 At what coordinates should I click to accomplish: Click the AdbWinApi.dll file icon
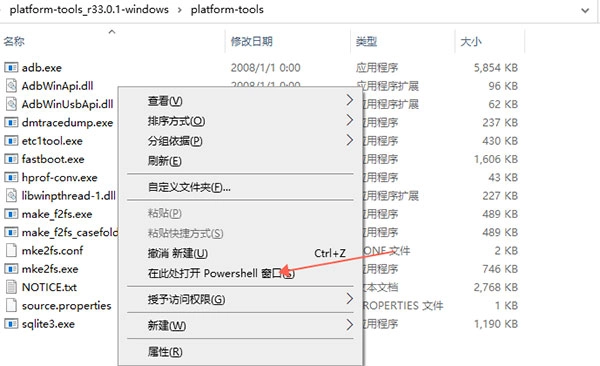point(11,86)
